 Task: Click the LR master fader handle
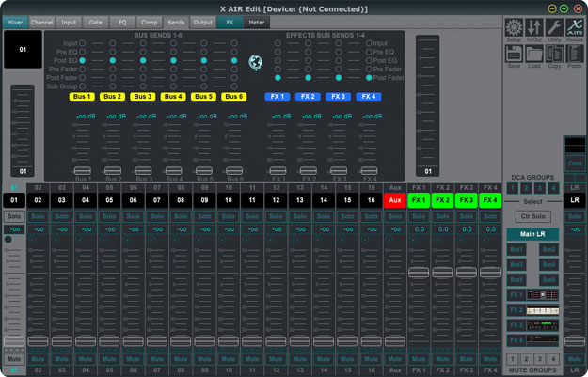click(575, 341)
